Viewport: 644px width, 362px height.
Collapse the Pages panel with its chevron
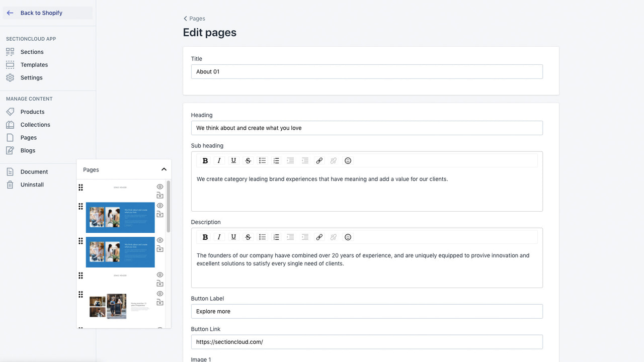(164, 169)
